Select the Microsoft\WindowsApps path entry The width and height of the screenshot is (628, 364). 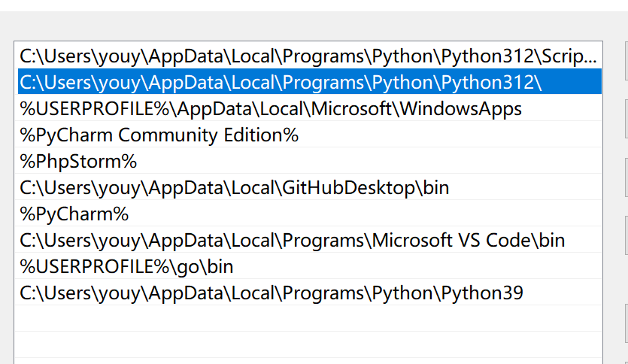(309, 108)
